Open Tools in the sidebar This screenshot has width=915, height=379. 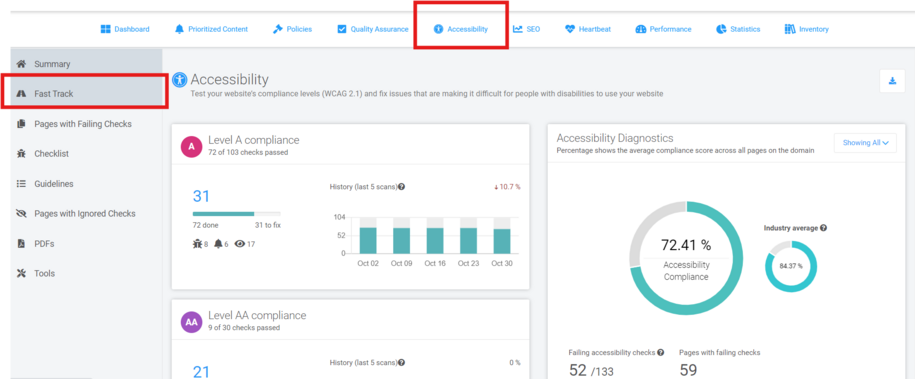click(86, 273)
